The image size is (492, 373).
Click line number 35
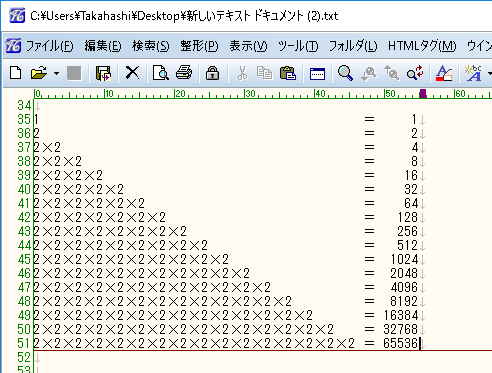[24, 119]
